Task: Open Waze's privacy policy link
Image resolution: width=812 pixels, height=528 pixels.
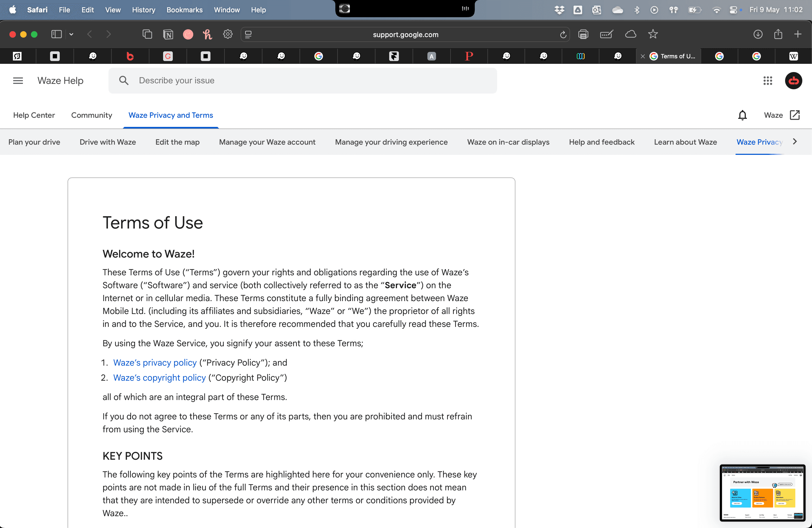Action: click(155, 362)
